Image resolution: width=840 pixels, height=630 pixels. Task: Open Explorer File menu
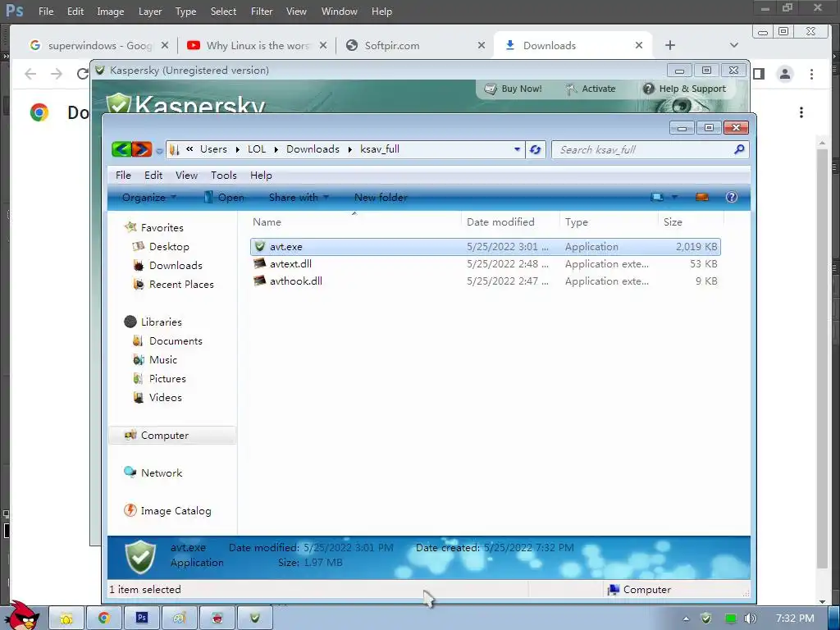123,176
